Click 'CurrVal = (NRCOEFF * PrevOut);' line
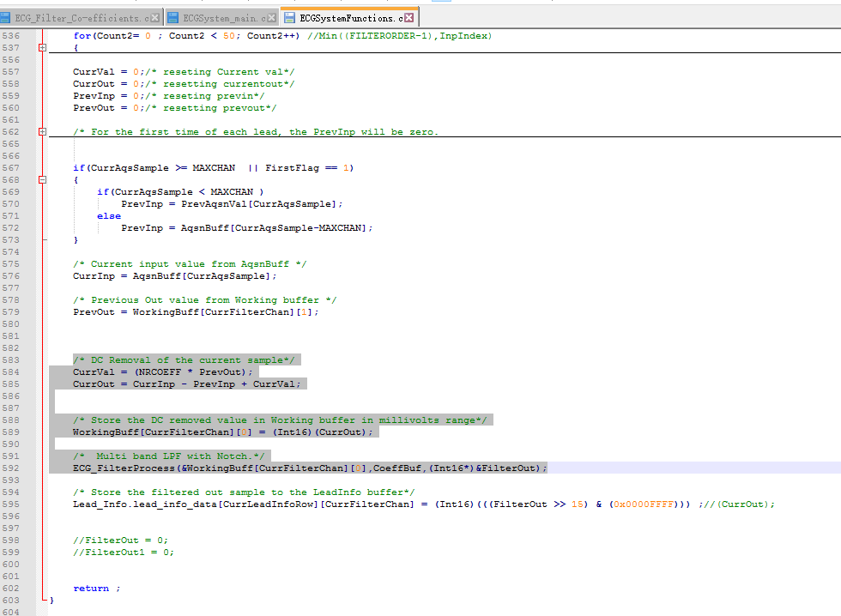This screenshot has width=841, height=616. 162,372
